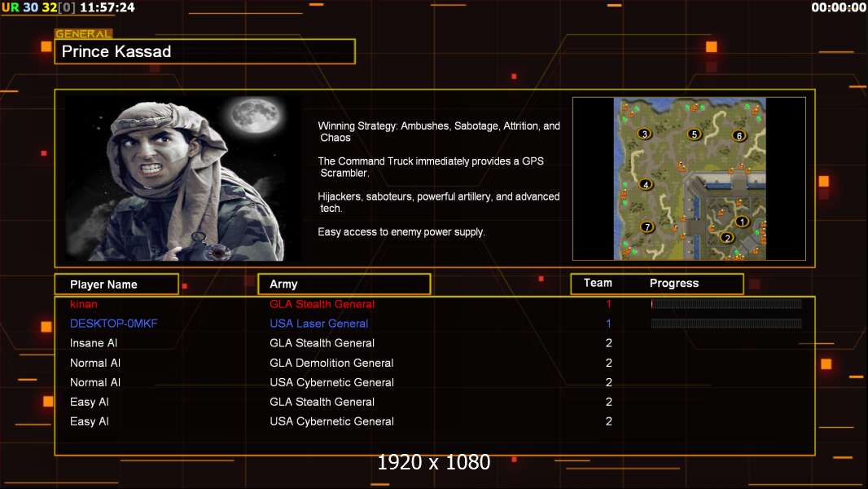Click kinan's GLA Stealth General army
This screenshot has height=489, width=868.
tap(322, 304)
